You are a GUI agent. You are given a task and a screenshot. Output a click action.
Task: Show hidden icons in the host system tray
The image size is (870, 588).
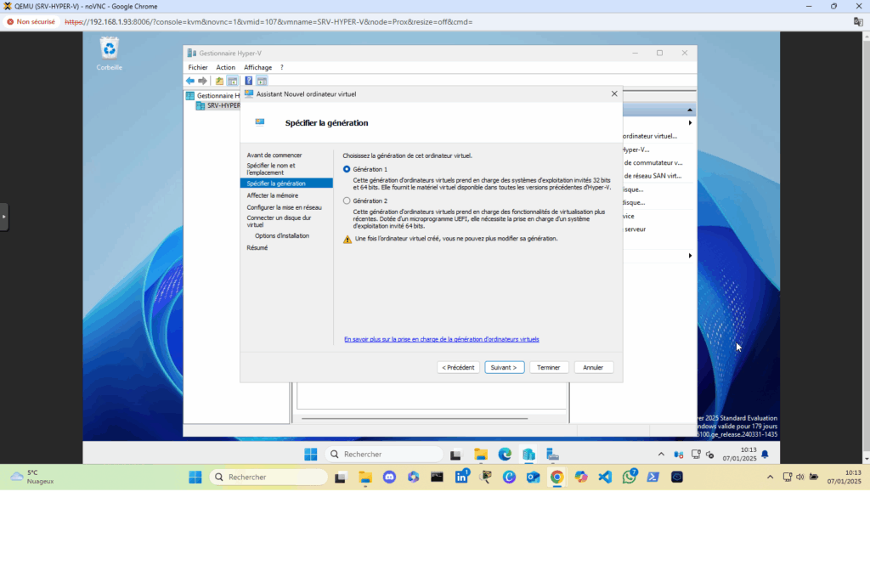[770, 477]
